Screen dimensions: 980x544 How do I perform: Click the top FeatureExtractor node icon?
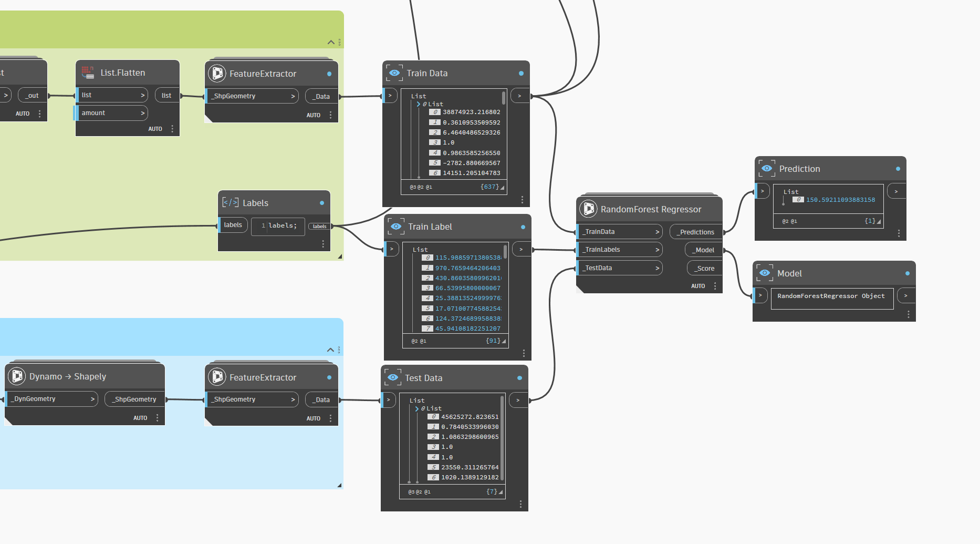(217, 73)
